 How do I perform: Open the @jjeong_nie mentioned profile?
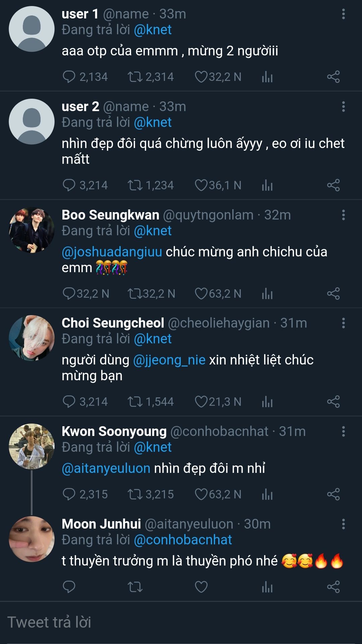point(169,360)
